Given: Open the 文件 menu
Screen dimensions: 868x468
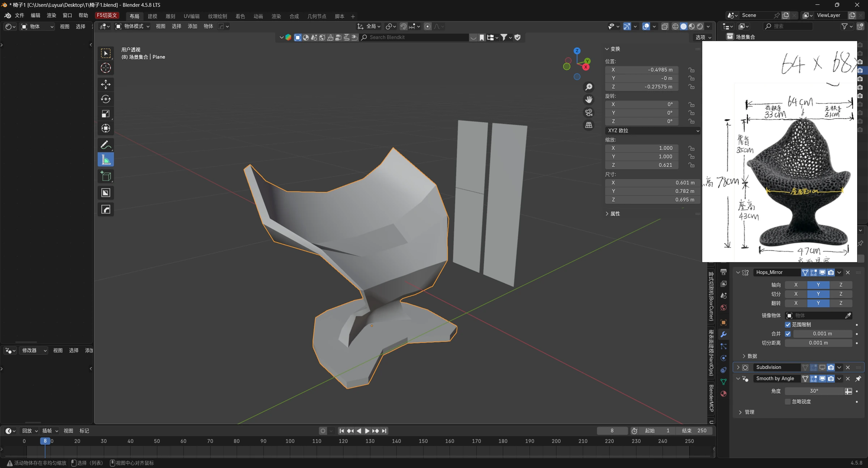Looking at the screenshot, I should point(20,16).
